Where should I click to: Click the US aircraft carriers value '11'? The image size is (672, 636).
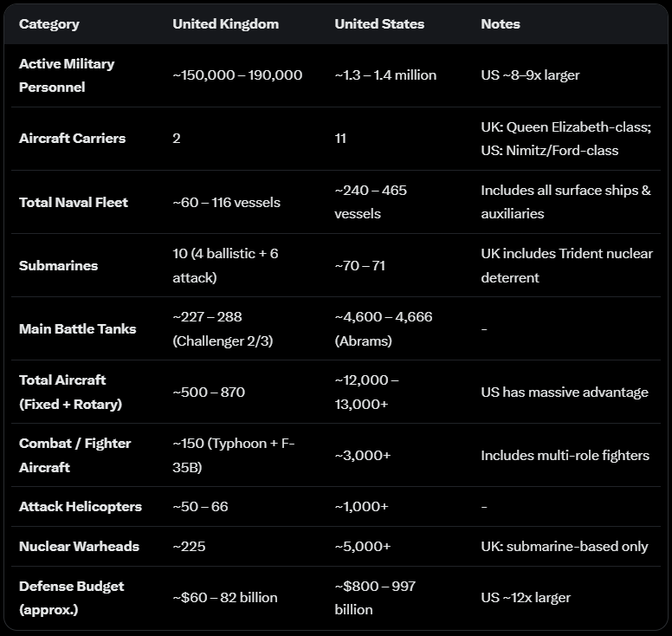pos(340,139)
